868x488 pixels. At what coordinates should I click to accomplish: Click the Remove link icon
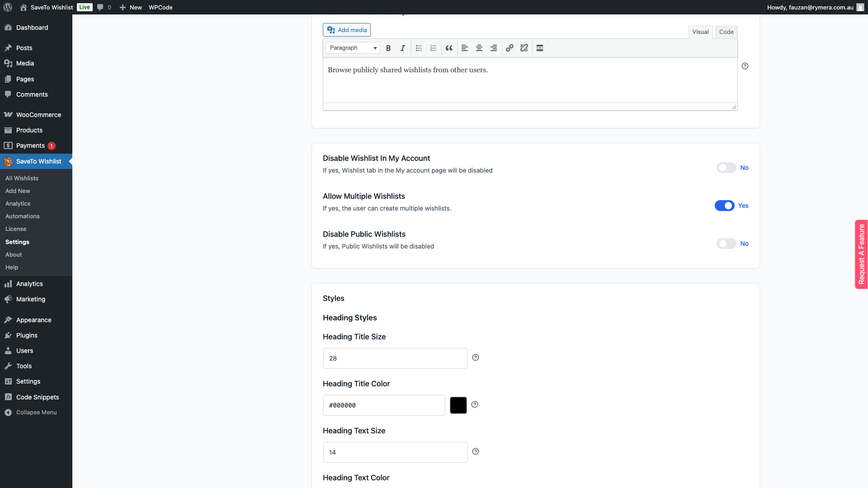(x=524, y=48)
